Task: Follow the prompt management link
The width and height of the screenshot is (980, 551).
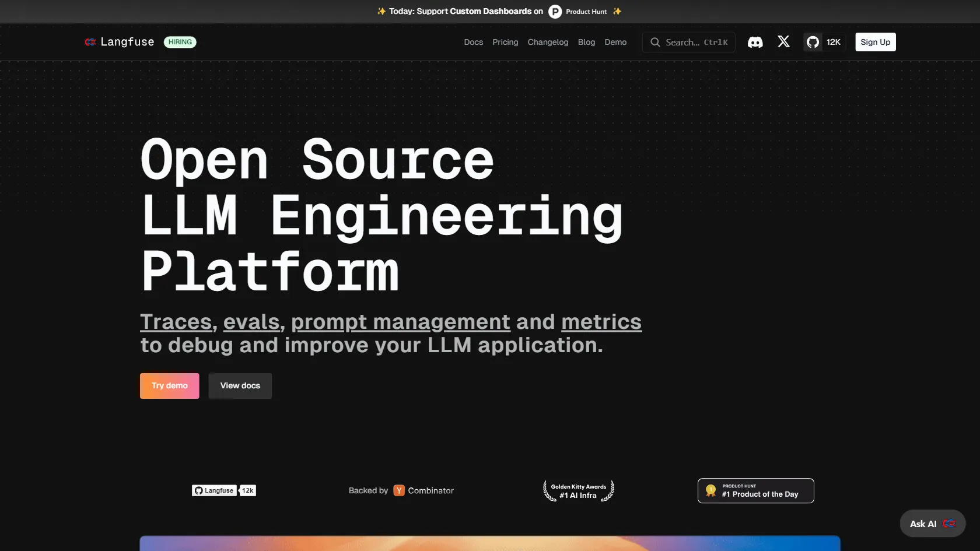Action: (401, 322)
